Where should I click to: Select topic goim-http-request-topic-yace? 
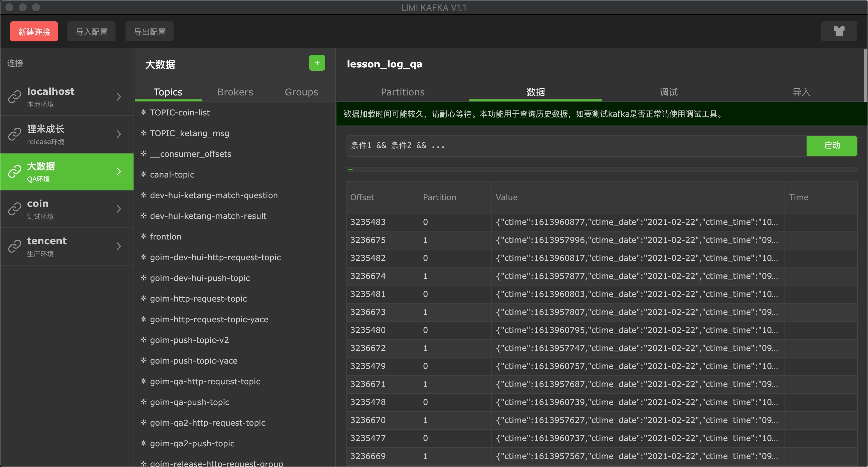click(209, 319)
